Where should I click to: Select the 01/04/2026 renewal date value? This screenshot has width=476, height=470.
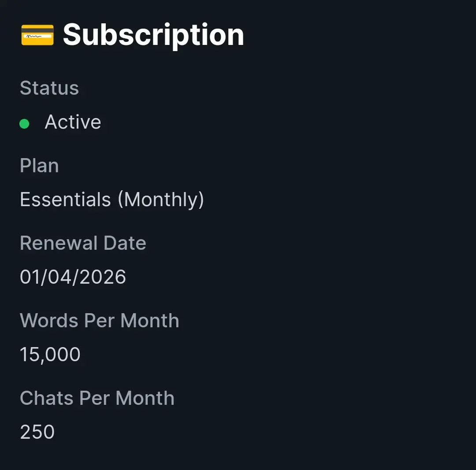[x=73, y=277]
